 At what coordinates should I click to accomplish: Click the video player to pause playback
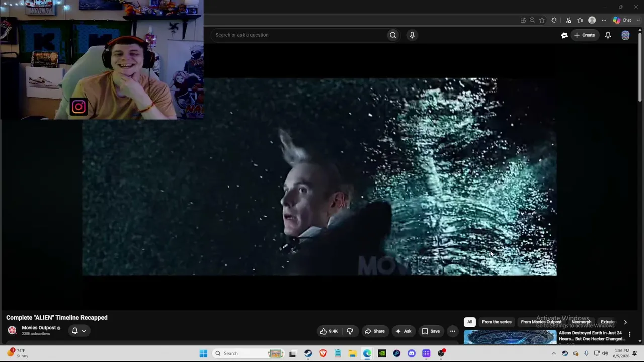319,176
